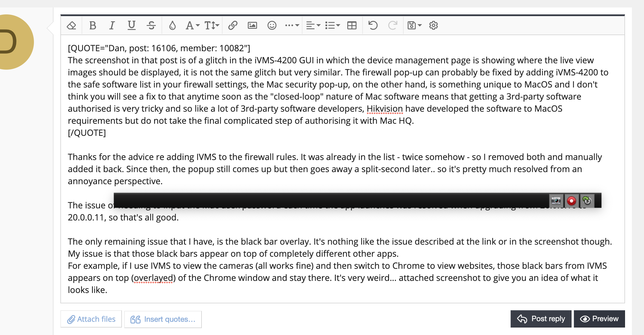Viewport: 644px width, 335px height.
Task: Open the text alignment menu
Action: (x=313, y=26)
